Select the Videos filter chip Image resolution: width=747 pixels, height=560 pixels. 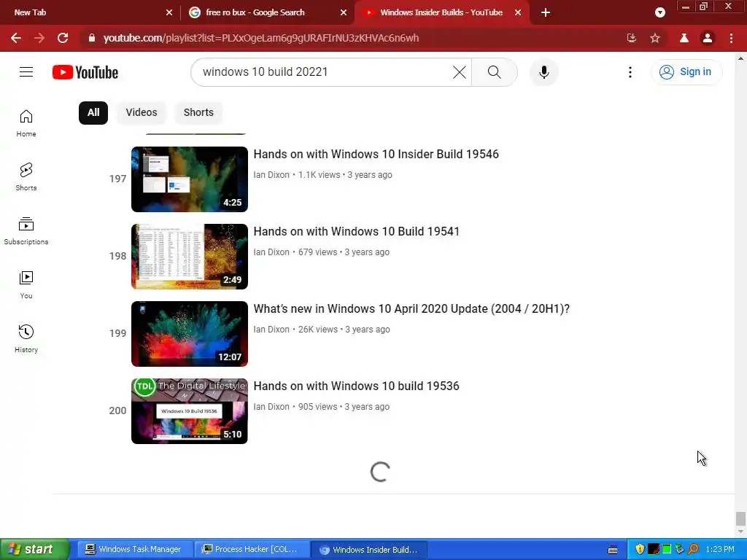(142, 113)
